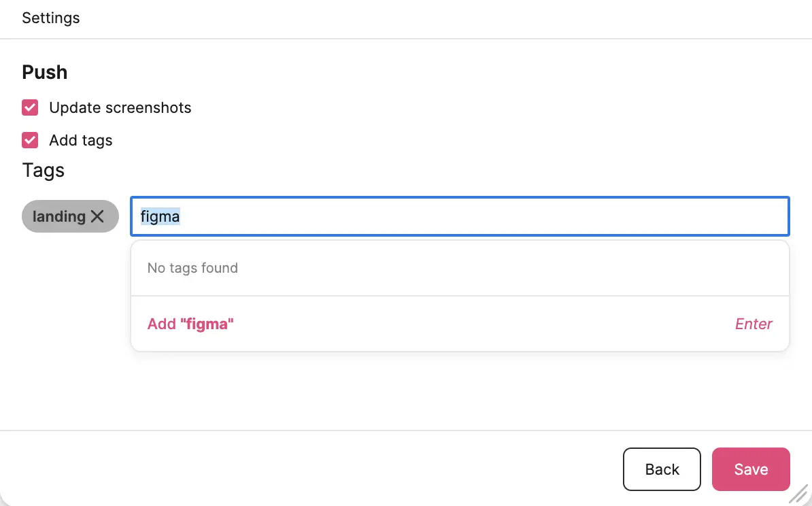Click blank footer area left of Back

[306, 469]
